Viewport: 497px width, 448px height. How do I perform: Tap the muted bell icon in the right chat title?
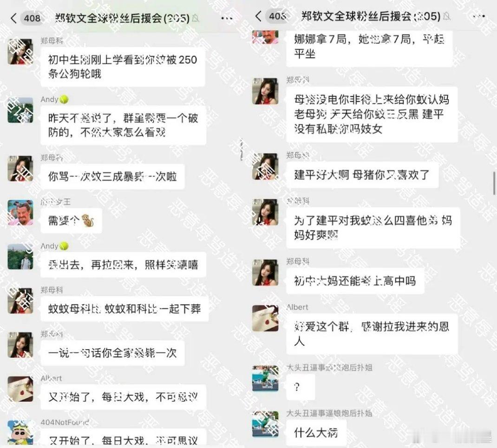(447, 16)
